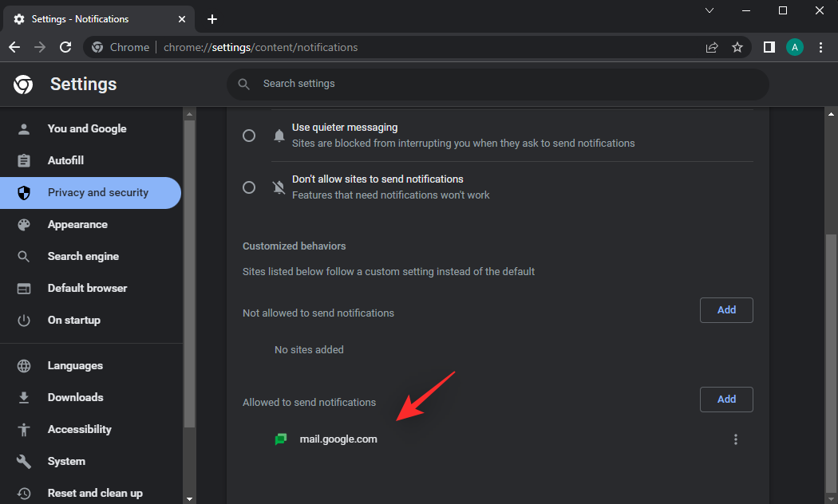Add a site to Not allowed list
Screen dimensions: 838x504
point(726,310)
